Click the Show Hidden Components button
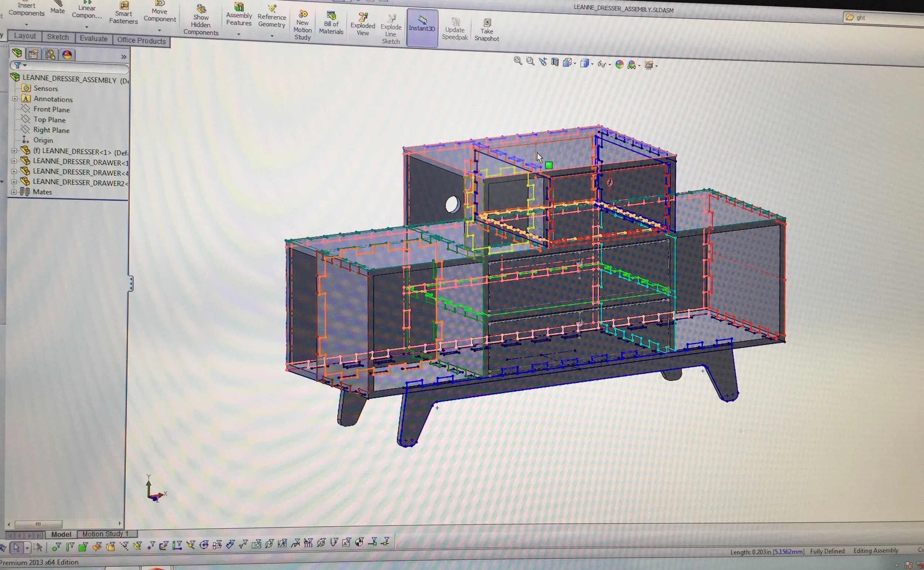Screen dimensions: 924x570 coord(201,20)
